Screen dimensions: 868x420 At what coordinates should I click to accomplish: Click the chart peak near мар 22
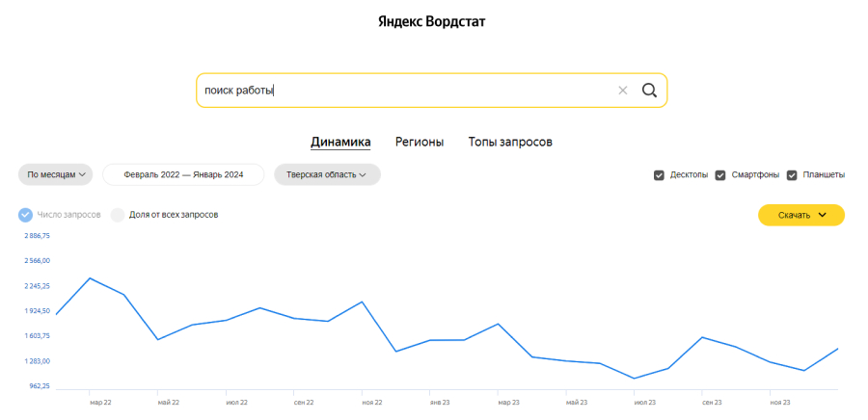pos(90,278)
